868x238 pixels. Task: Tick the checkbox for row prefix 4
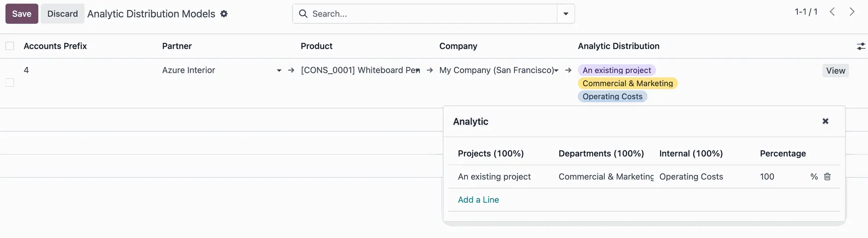pyautogui.click(x=10, y=83)
